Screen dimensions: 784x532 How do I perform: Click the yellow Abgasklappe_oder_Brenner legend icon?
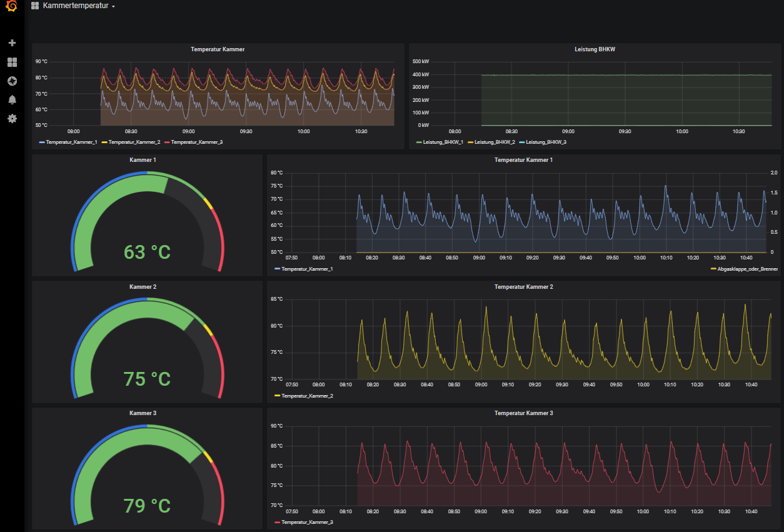(713, 269)
